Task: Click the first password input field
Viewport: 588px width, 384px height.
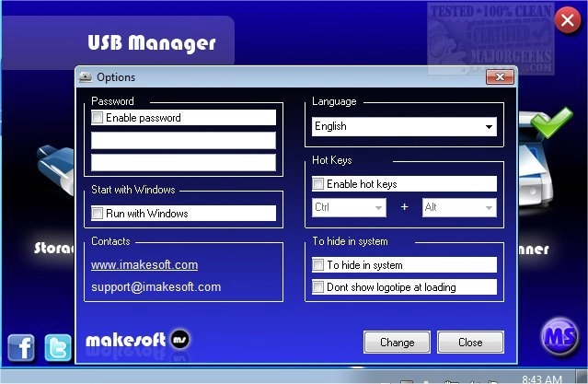Action: (x=183, y=140)
